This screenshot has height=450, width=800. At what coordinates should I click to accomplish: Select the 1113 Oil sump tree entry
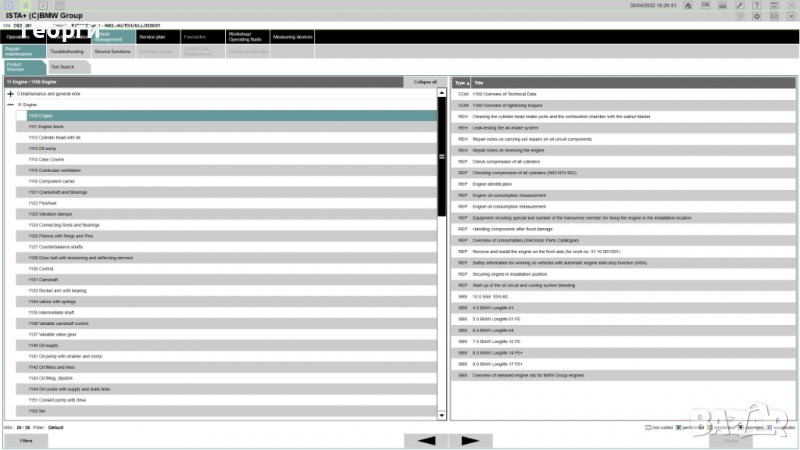click(227, 148)
